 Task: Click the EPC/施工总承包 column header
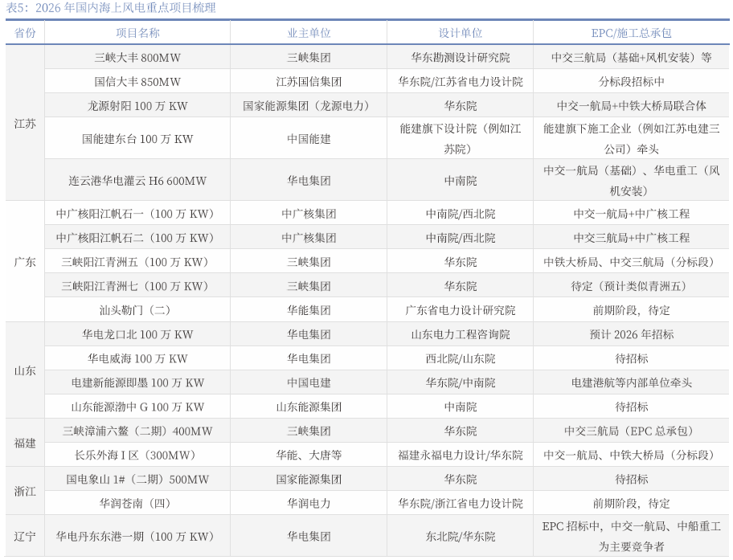tap(631, 33)
